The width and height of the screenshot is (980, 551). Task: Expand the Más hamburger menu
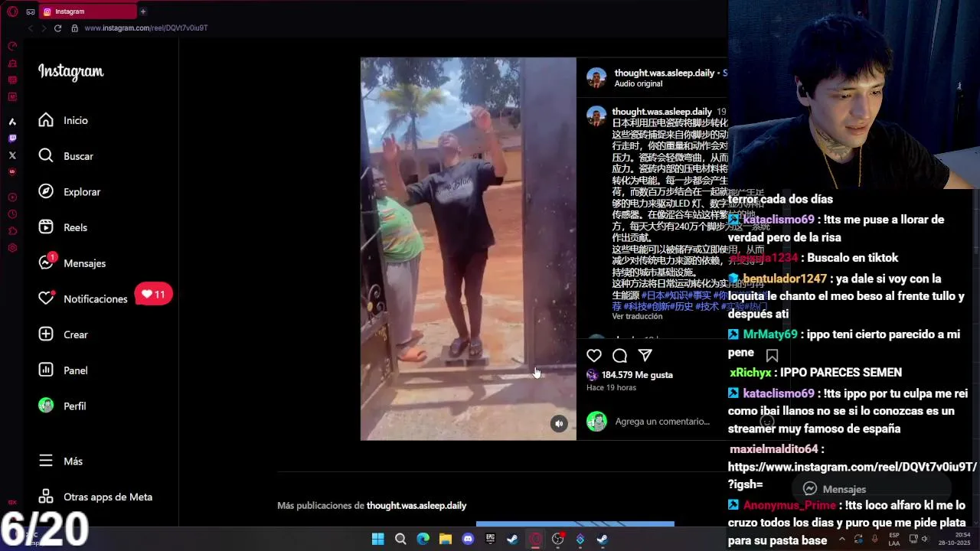(x=60, y=461)
